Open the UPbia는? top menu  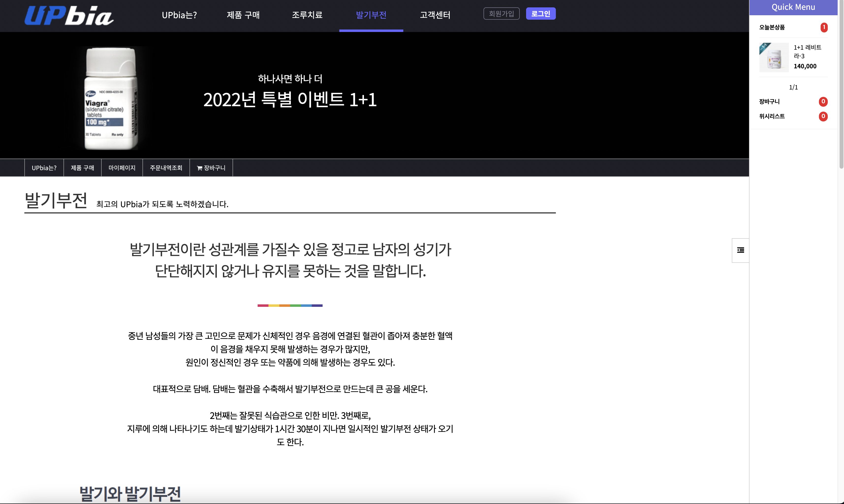[x=179, y=15]
